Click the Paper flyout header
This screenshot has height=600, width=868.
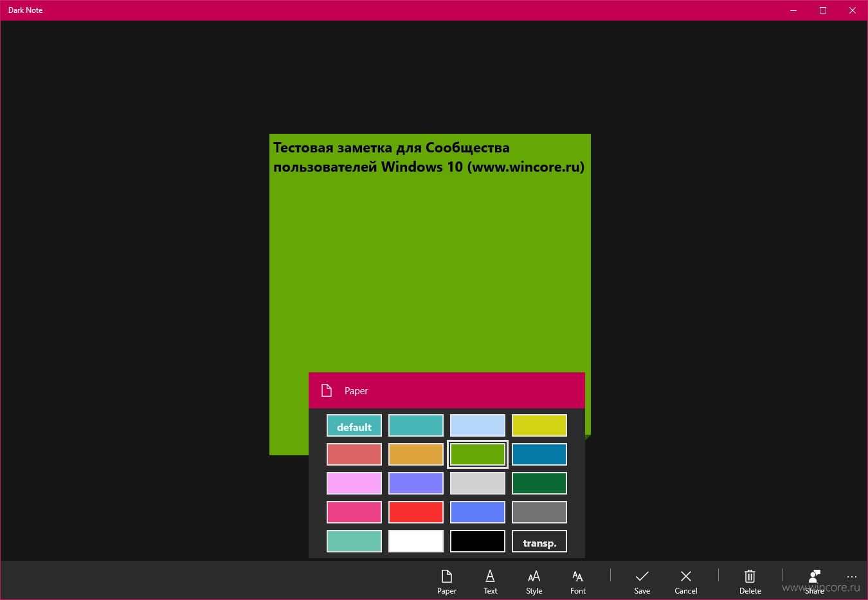pos(447,390)
